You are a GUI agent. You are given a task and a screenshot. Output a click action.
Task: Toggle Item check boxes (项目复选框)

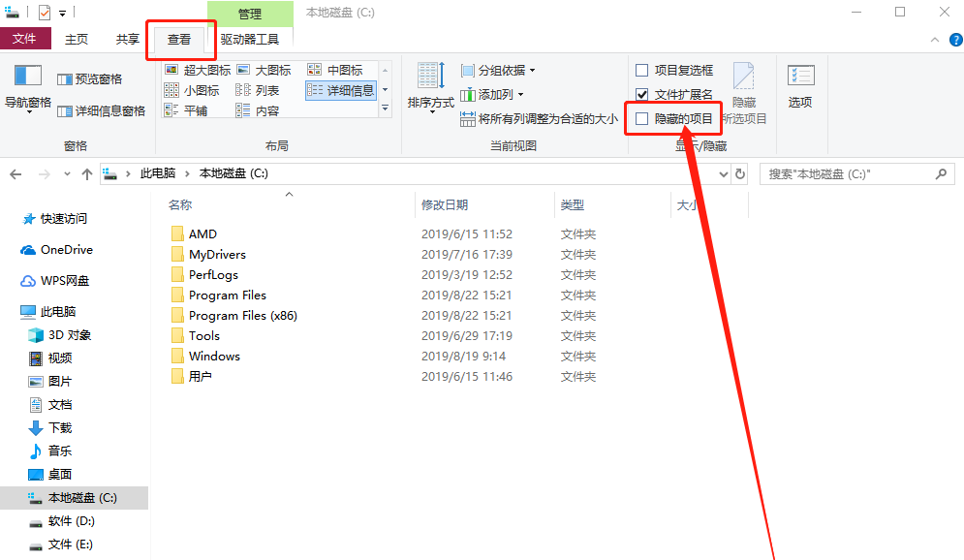pyautogui.click(x=674, y=70)
